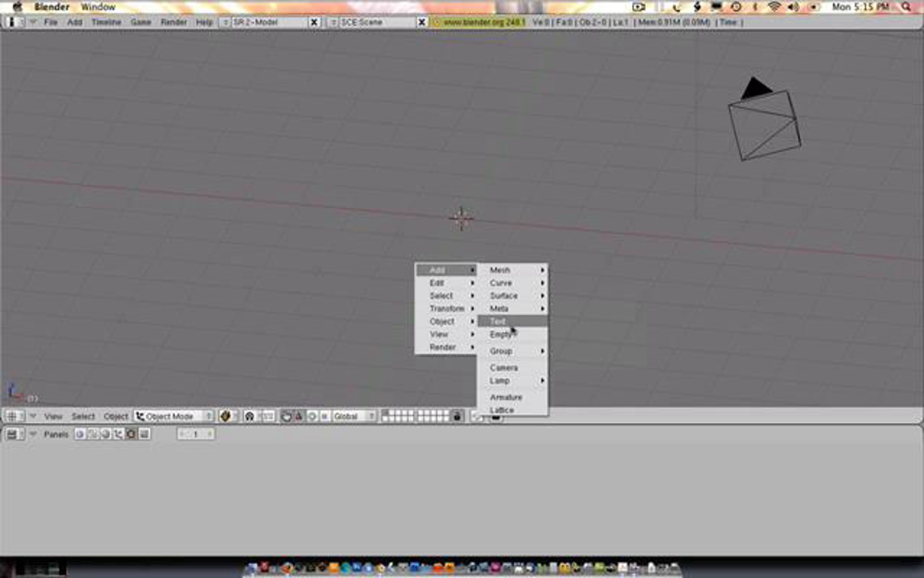Select the Object context panel icon
The width and height of the screenshot is (924, 578).
point(118,434)
